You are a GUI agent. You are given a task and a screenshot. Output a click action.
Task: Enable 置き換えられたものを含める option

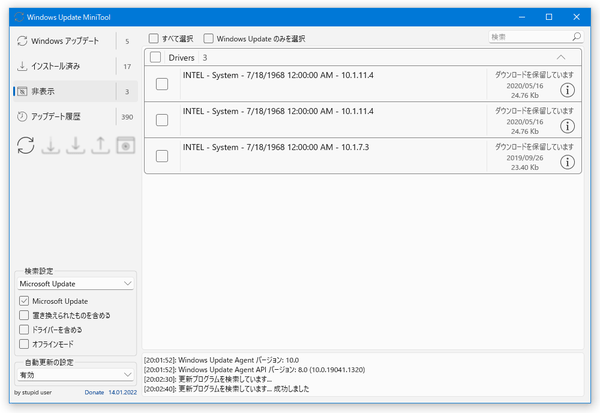click(x=24, y=315)
